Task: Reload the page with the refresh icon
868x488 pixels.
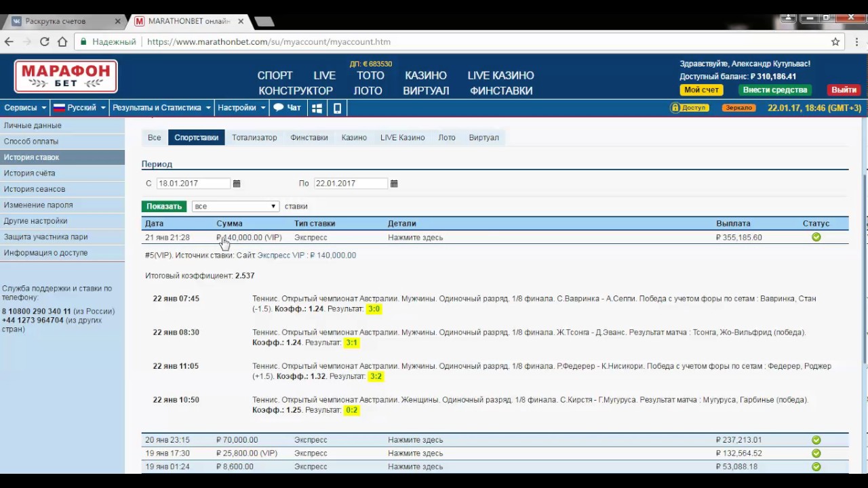Action: pyautogui.click(x=44, y=41)
